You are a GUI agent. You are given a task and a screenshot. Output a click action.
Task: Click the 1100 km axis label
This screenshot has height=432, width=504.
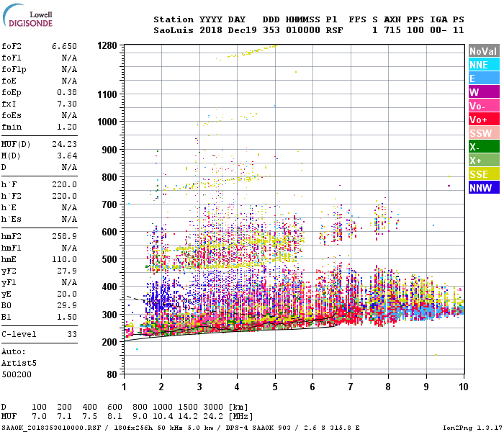[x=107, y=94]
